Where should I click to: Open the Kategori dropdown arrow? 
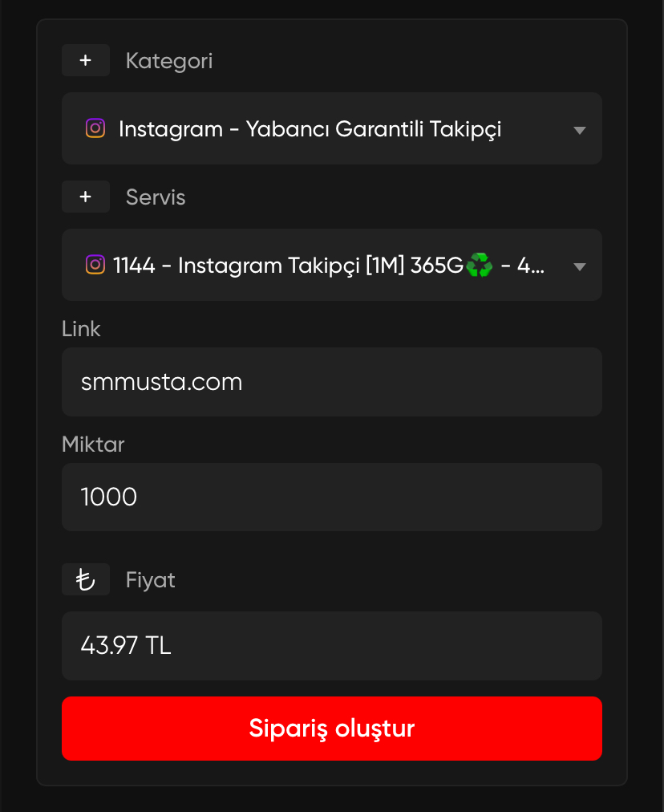580,131
